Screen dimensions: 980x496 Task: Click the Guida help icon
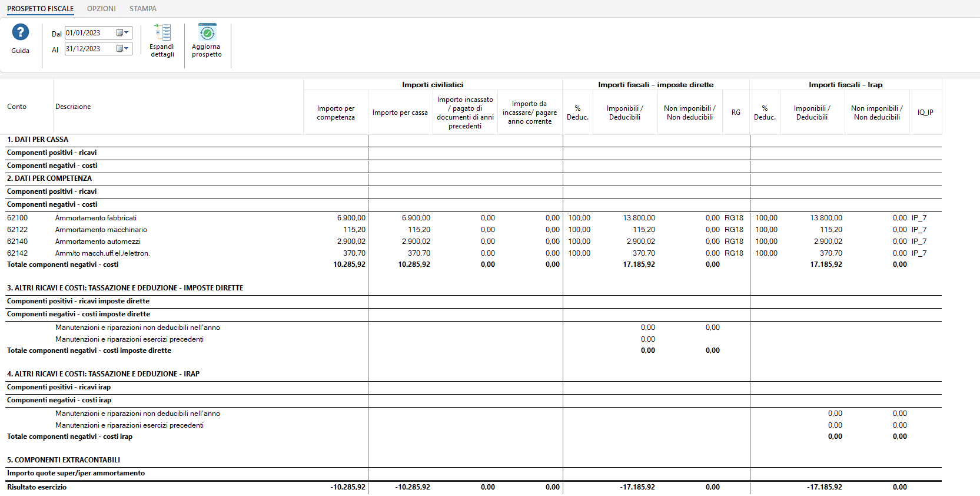click(20, 32)
